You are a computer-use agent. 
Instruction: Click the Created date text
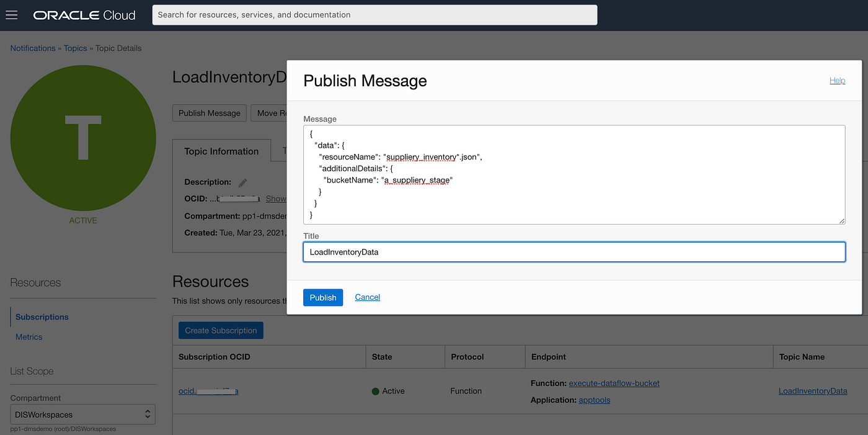[x=235, y=233]
